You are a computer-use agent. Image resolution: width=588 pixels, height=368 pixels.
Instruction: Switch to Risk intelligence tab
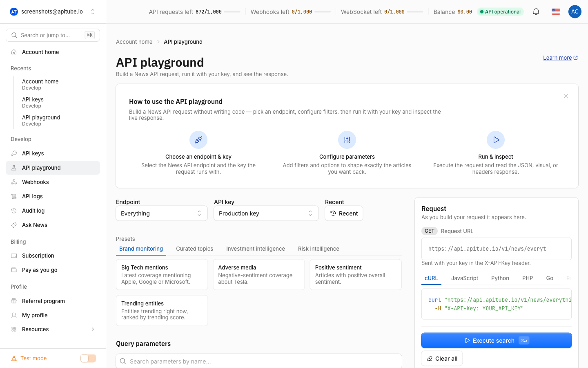pos(318,249)
